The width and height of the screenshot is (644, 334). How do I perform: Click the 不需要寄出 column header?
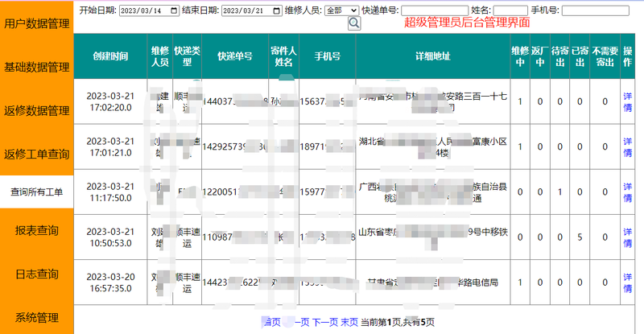tap(605, 56)
